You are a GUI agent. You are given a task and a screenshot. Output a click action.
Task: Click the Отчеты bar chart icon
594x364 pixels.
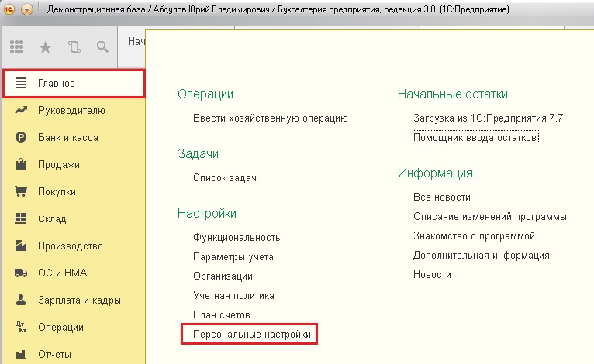point(21,354)
